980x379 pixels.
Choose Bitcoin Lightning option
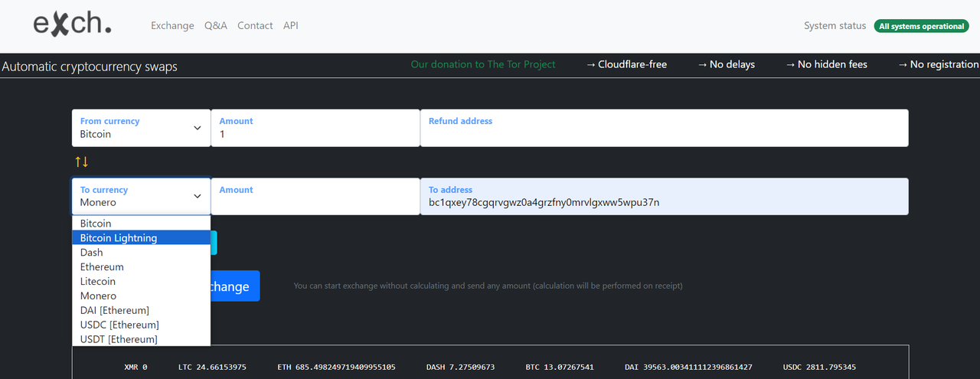click(141, 238)
